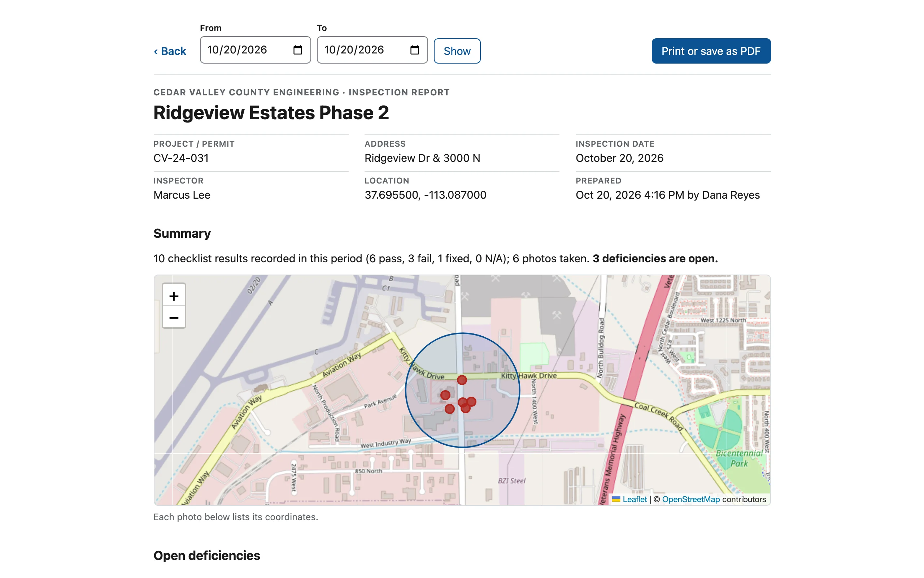The image size is (924, 578).
Task: Open the To date calendar picker icon
Action: tap(414, 50)
